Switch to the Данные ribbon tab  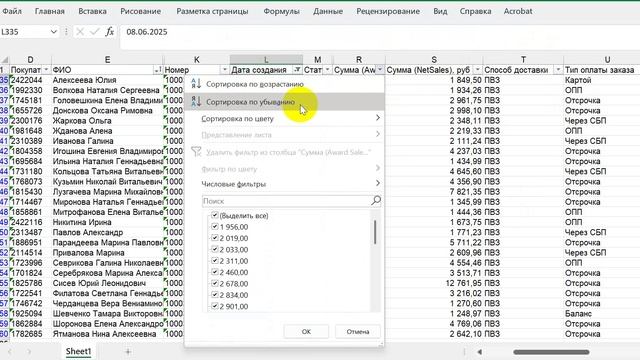coord(328,11)
